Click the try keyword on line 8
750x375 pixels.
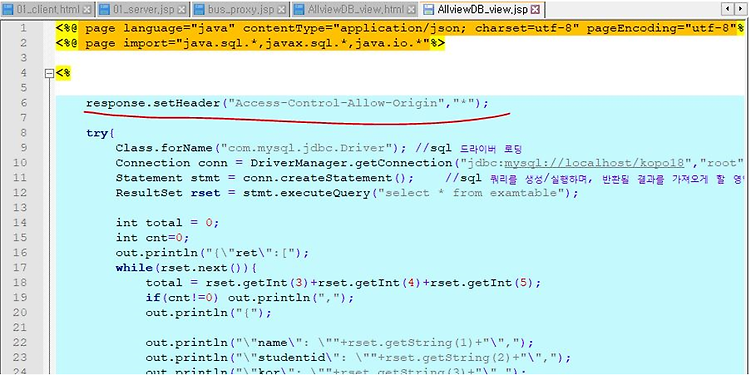pos(97,133)
